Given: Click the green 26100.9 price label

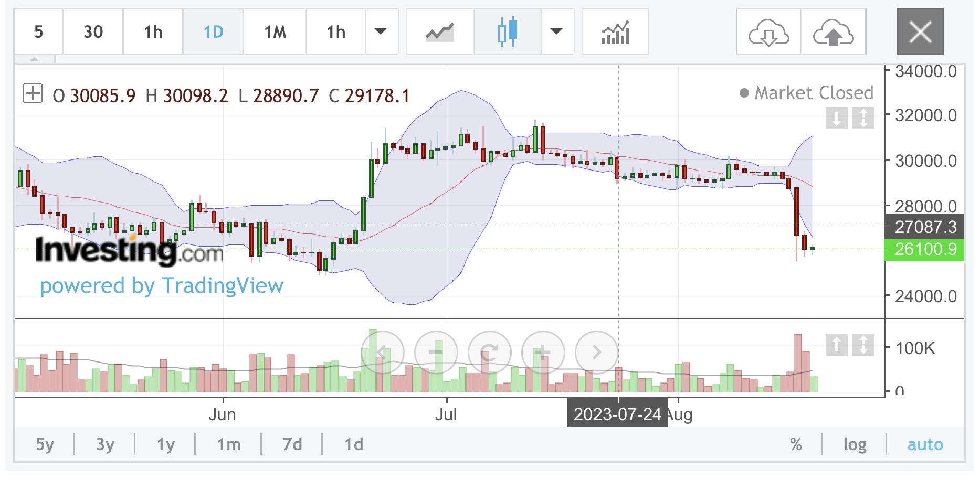Looking at the screenshot, I should coord(925,249).
